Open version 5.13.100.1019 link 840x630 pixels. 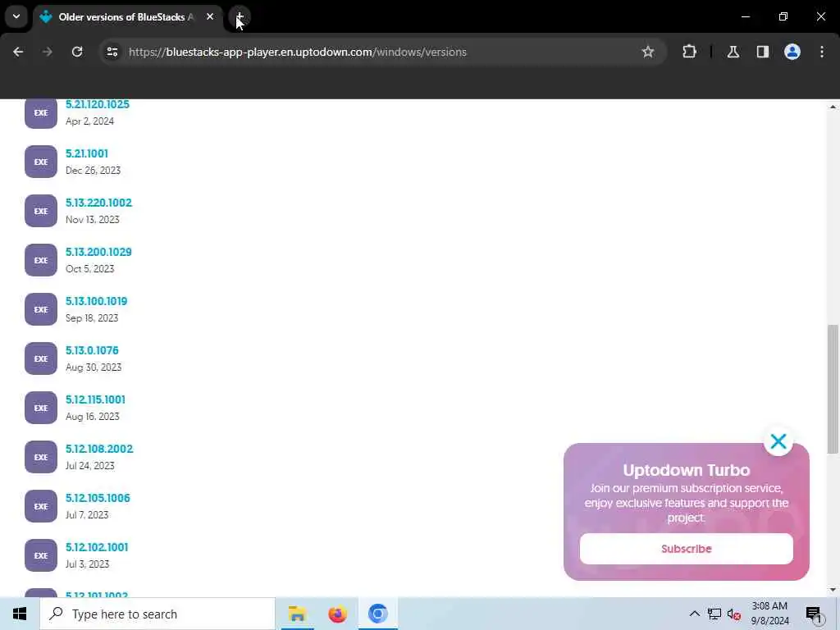97,302
